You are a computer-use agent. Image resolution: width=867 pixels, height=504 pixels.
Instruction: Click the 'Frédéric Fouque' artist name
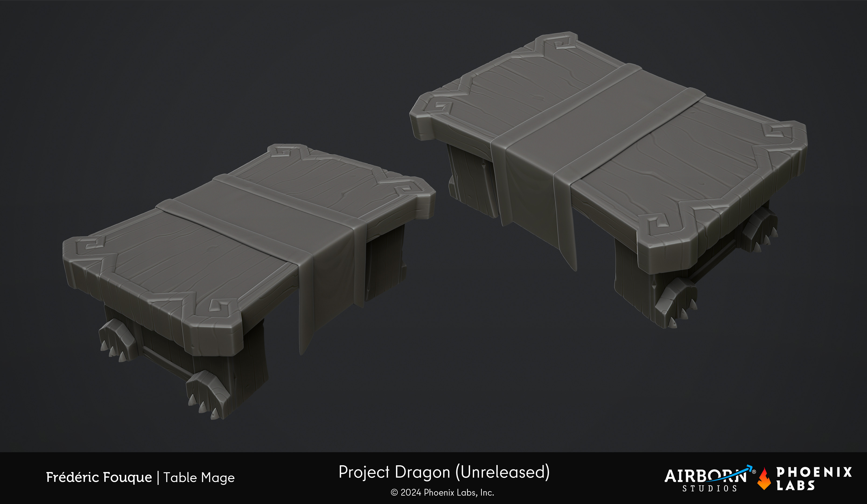coord(99,477)
